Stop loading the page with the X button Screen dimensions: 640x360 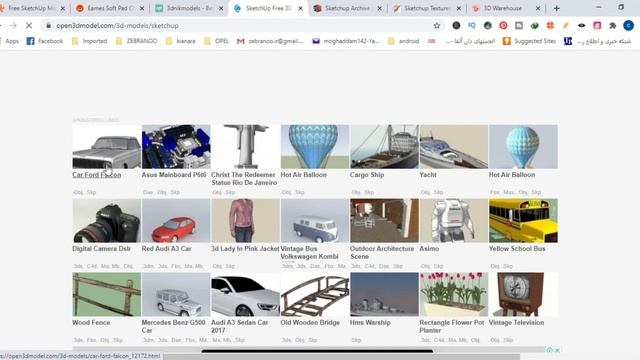(x=29, y=25)
